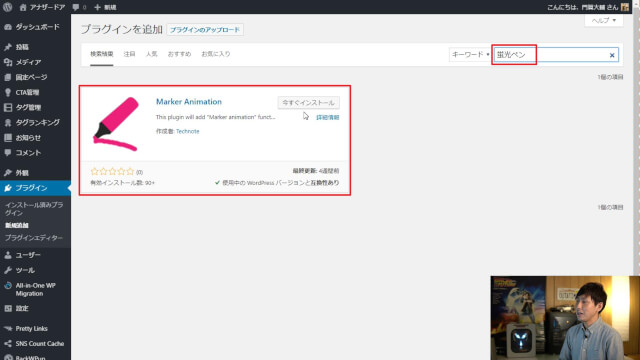
Task: Click the WordPress logo icon in admin bar
Action: pyautogui.click(x=7, y=7)
